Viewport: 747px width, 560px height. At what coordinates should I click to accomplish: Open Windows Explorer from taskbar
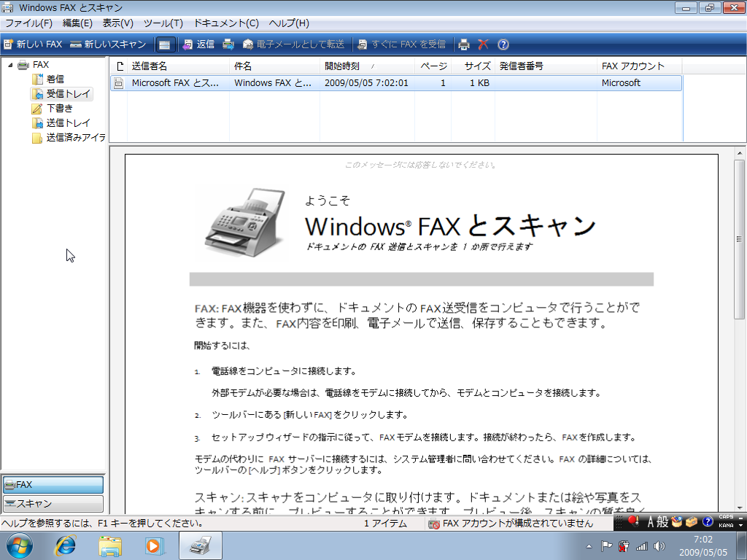point(110,545)
